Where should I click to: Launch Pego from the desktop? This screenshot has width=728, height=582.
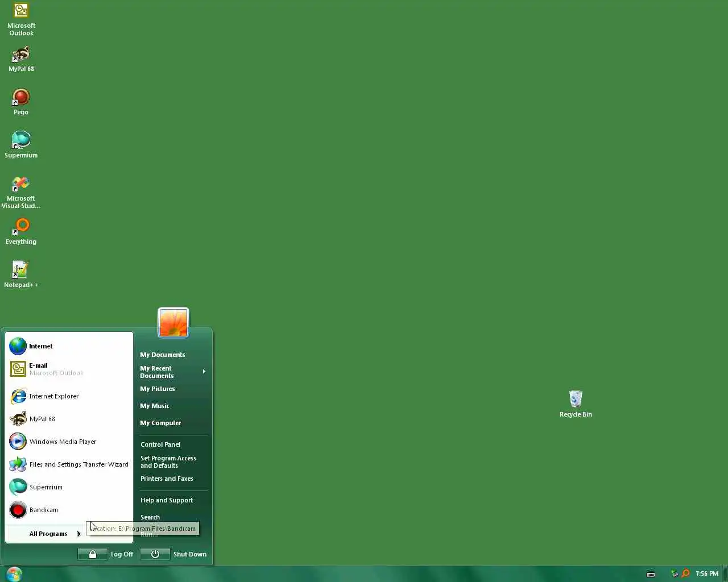point(21,102)
